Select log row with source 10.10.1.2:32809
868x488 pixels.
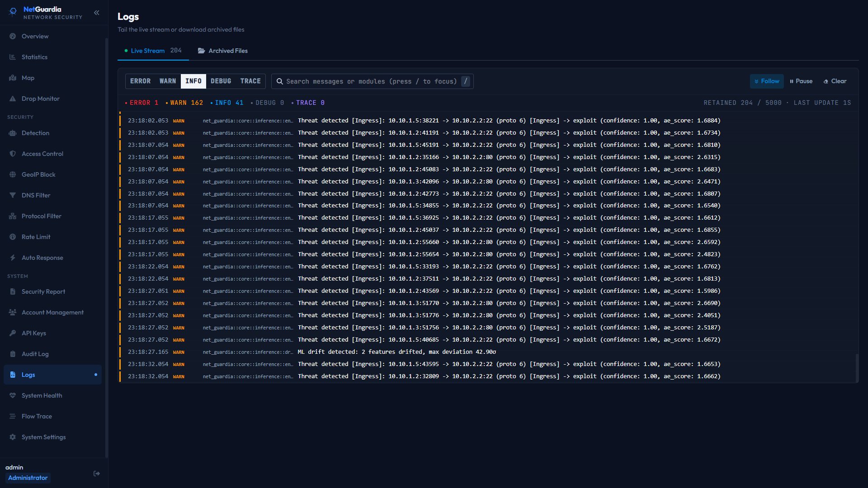click(488, 376)
